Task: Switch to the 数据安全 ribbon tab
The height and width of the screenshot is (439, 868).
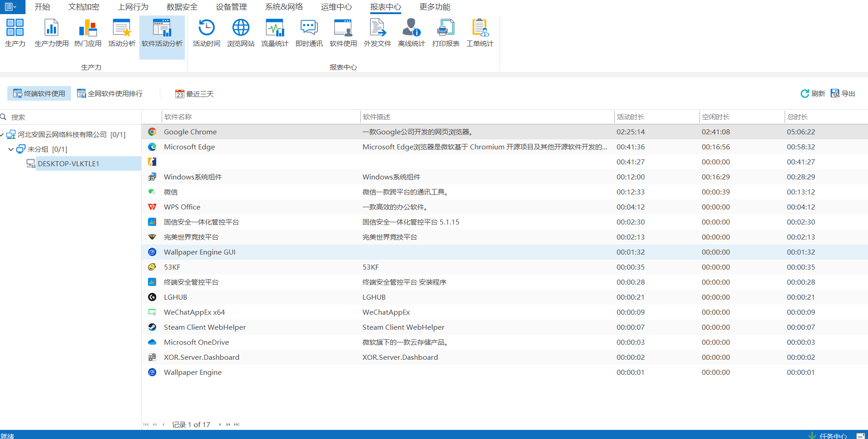Action: tap(182, 7)
